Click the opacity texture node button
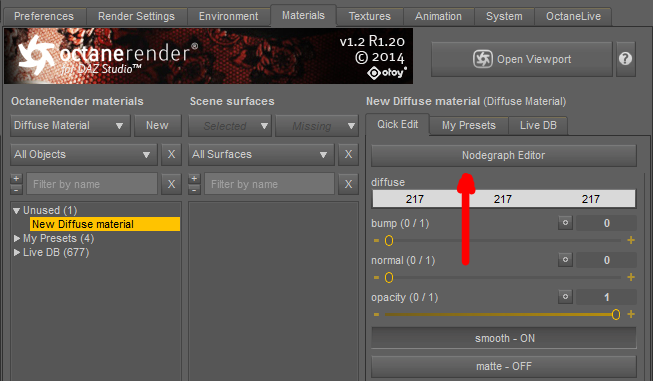Image resolution: width=653 pixels, height=381 pixels. [x=565, y=297]
